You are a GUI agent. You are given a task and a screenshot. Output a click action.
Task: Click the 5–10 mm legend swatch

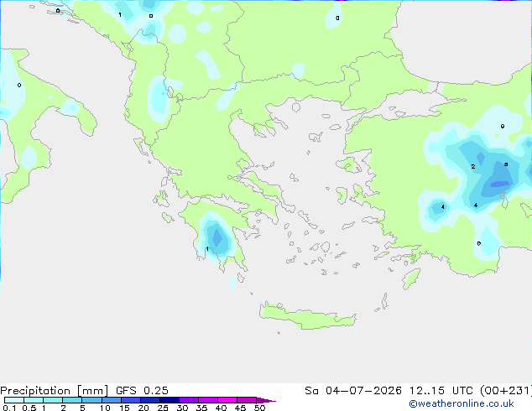click(x=91, y=400)
